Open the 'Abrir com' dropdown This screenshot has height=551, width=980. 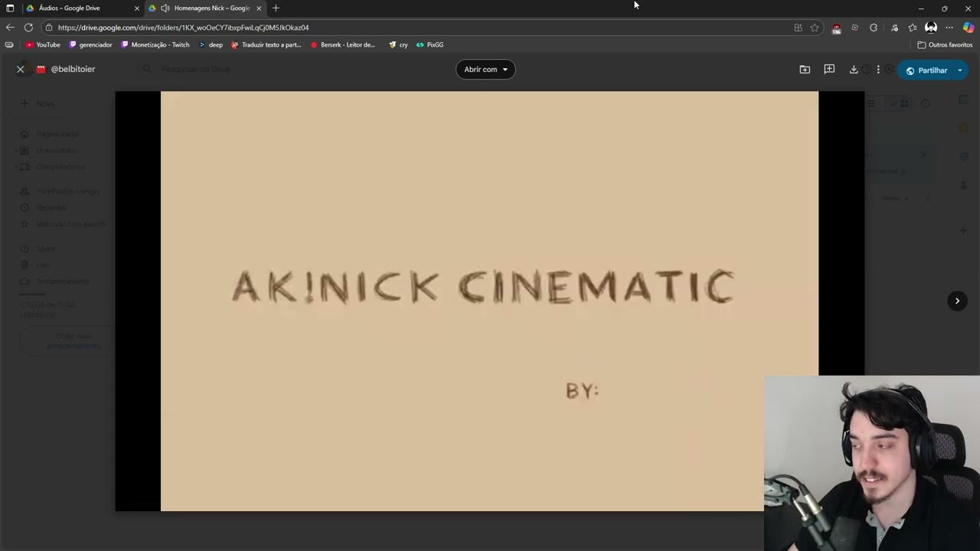click(485, 70)
